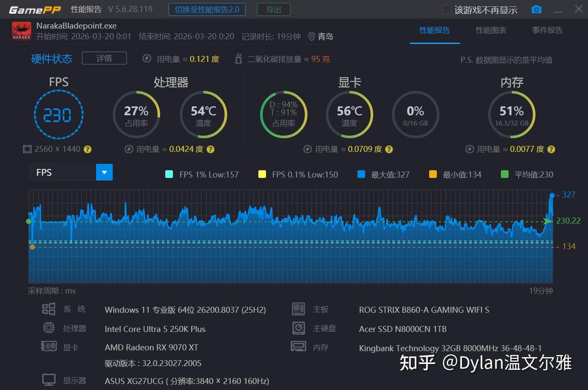Click the 青岛 location text
This screenshot has height=390, width=588.
[325, 37]
